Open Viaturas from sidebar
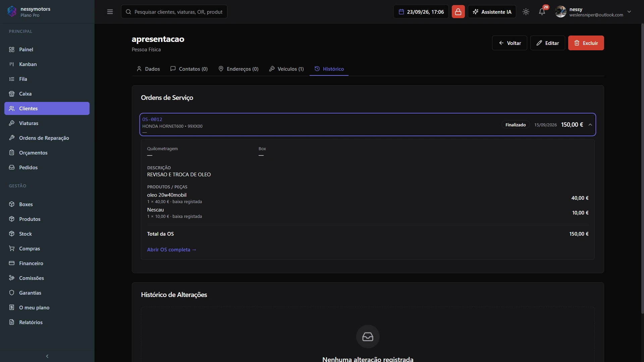This screenshot has width=644, height=362. click(x=47, y=123)
